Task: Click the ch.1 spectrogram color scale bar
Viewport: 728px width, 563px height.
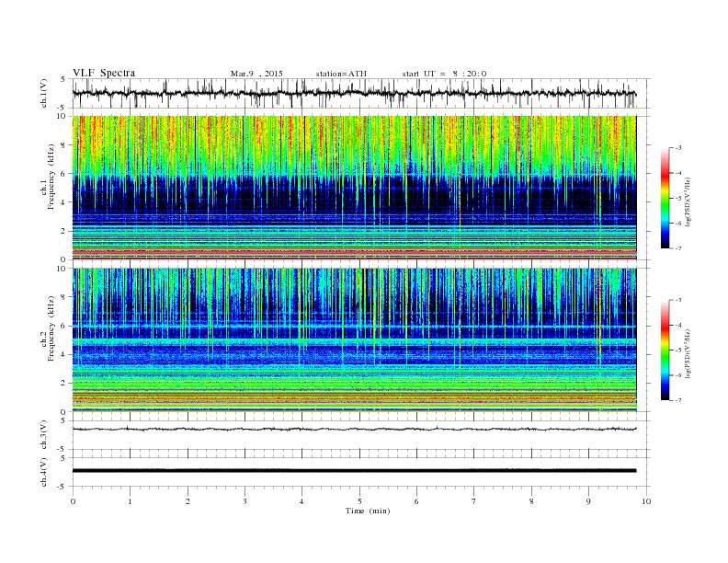Action: [x=665, y=199]
